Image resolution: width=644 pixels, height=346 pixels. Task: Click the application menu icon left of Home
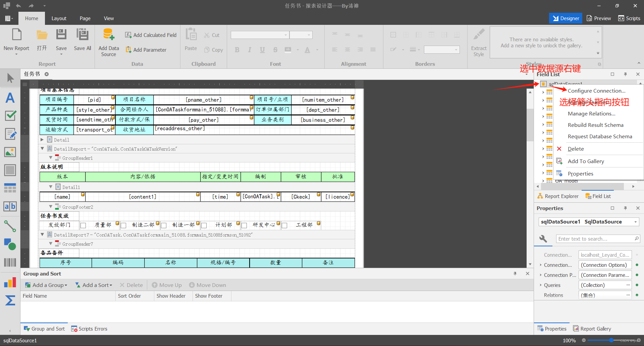point(9,18)
